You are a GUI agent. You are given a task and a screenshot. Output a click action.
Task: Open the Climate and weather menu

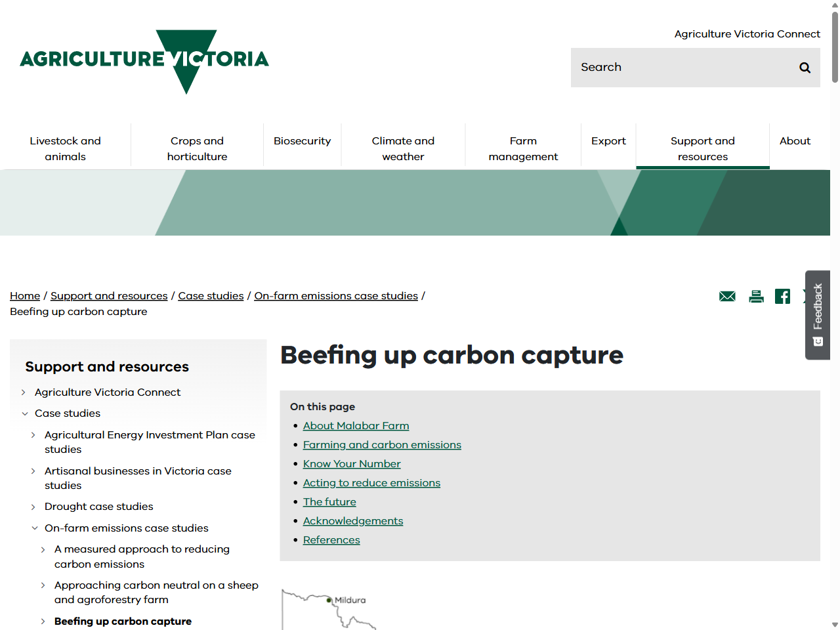(x=403, y=148)
